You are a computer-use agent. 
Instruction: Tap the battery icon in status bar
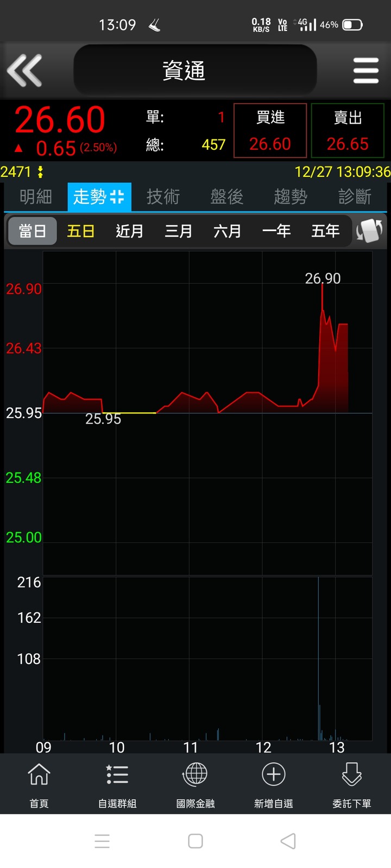352,25
